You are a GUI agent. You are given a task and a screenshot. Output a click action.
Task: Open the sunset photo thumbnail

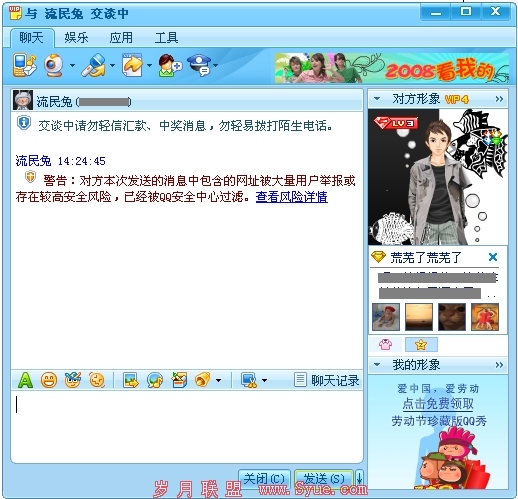click(419, 317)
